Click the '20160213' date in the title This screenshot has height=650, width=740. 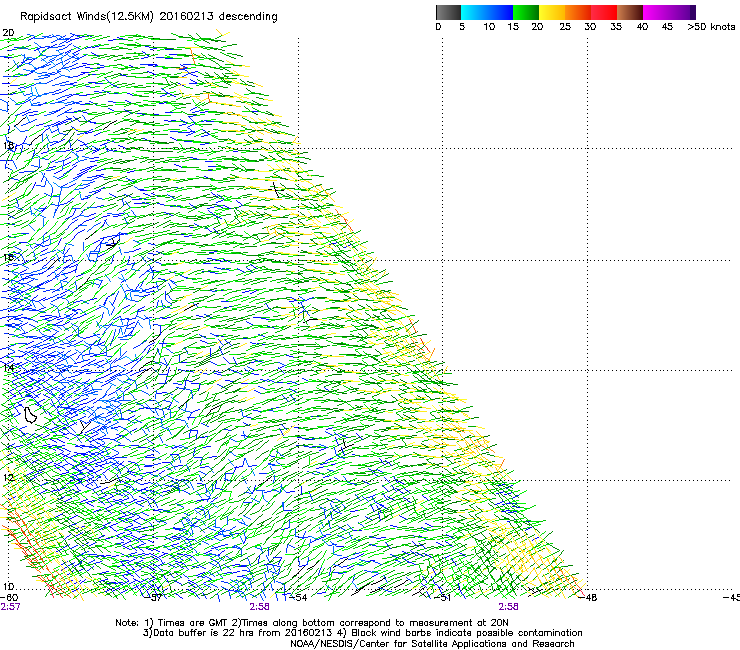coord(186,16)
